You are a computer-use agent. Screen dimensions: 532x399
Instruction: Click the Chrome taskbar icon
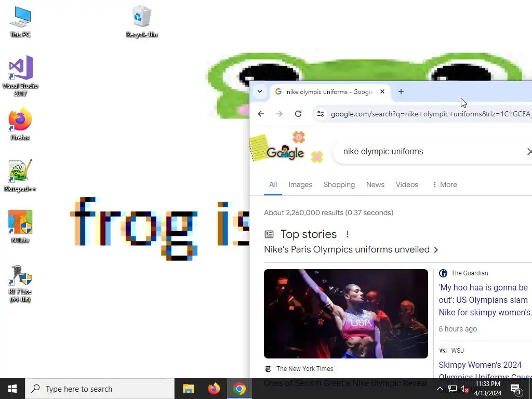[239, 389]
